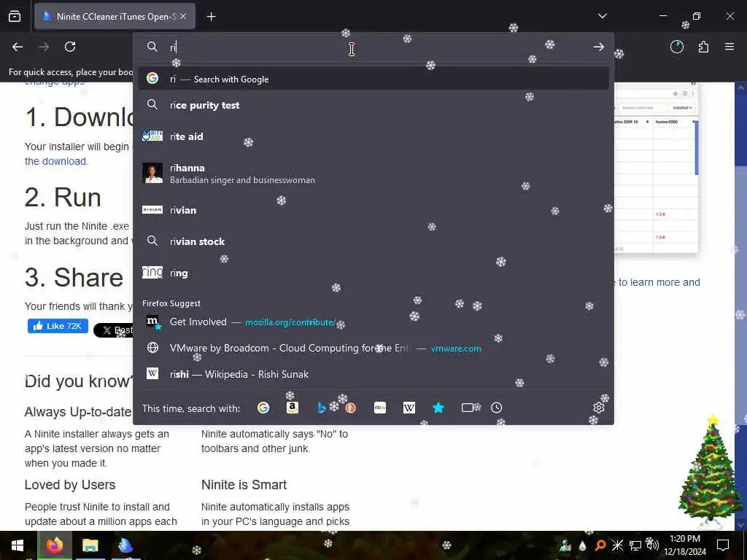This screenshot has width=747, height=560.
Task: Open a new tab with plus
Action: [x=211, y=17]
